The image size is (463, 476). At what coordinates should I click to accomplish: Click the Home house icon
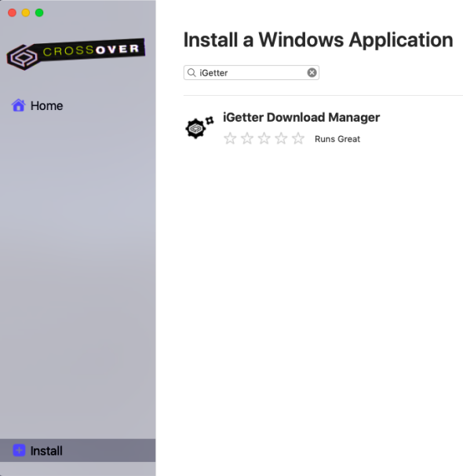click(19, 105)
